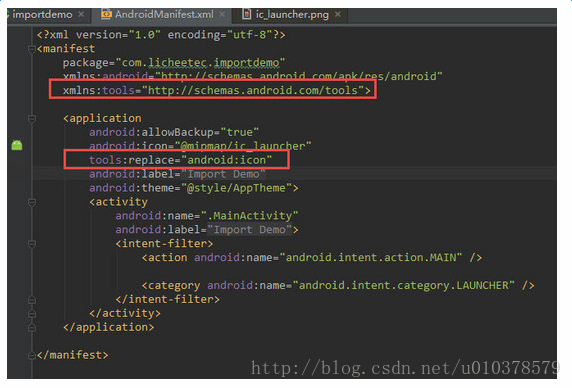572x388 pixels.
Task: Click fold marker at closing activity tag
Action: click(x=32, y=314)
